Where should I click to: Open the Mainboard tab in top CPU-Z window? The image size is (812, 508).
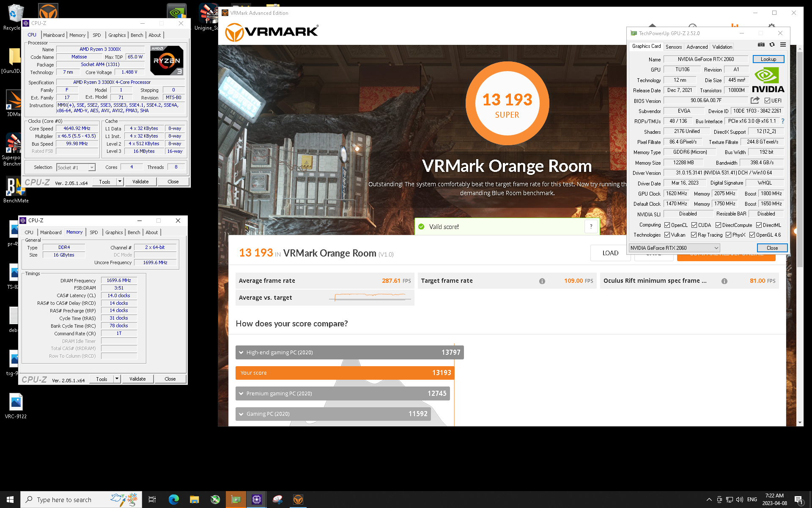point(54,35)
